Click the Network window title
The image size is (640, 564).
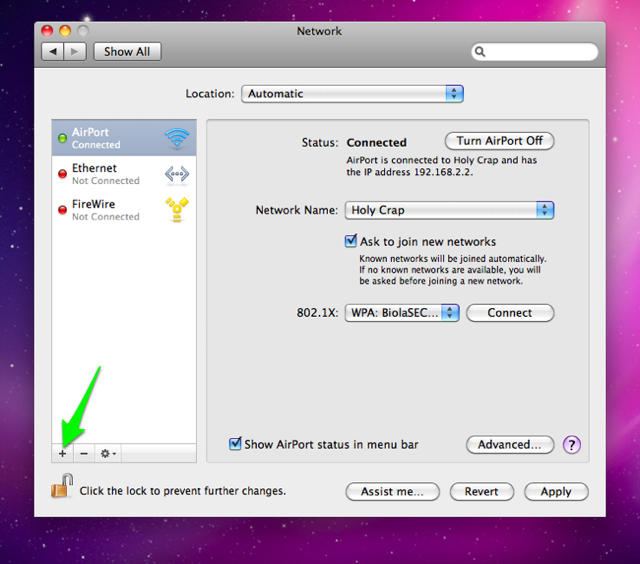pos(319,31)
